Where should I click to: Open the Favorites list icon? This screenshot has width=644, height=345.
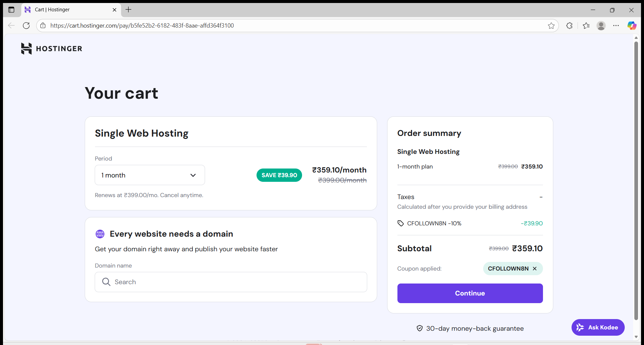[x=586, y=26]
